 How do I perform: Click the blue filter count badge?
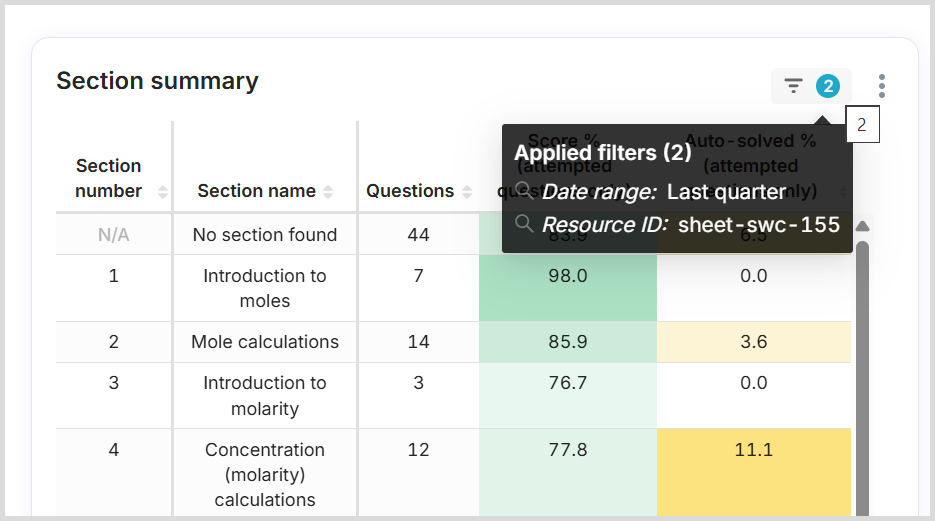(827, 86)
